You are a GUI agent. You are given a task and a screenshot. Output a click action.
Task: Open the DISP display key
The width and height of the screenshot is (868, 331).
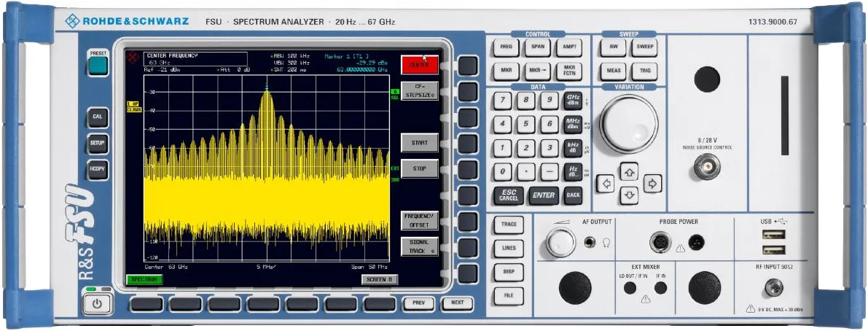click(509, 272)
